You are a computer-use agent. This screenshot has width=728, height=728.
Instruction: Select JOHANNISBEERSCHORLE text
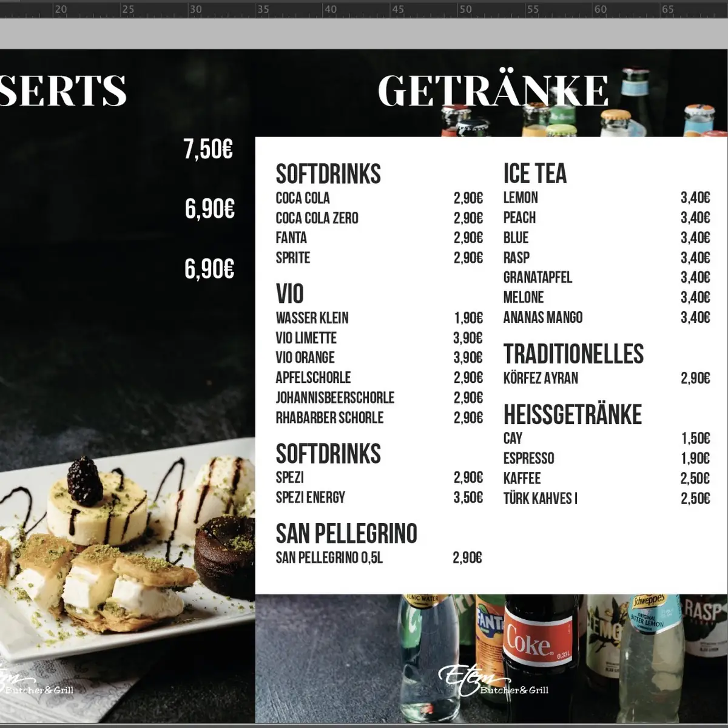coord(335,397)
